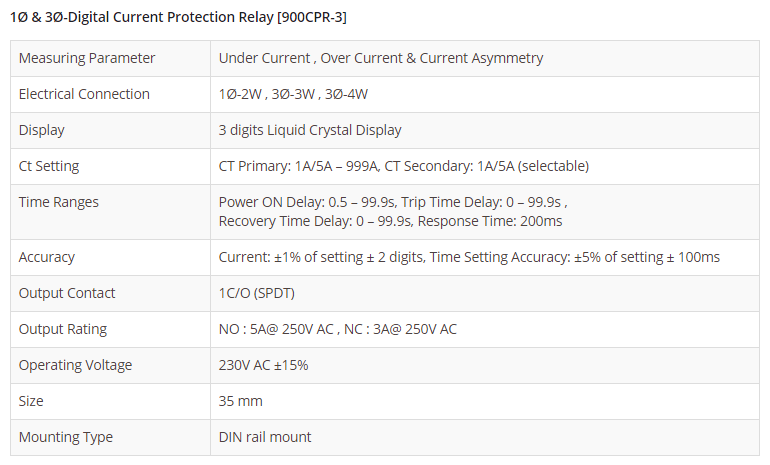770x465 pixels.
Task: Click the Power ON Delay text line
Action: (393, 202)
